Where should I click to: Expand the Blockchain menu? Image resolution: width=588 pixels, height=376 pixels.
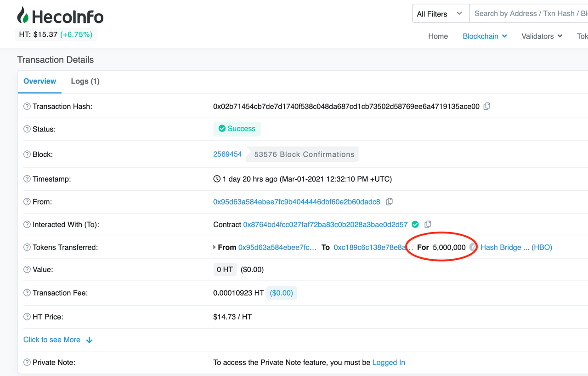[x=485, y=36]
